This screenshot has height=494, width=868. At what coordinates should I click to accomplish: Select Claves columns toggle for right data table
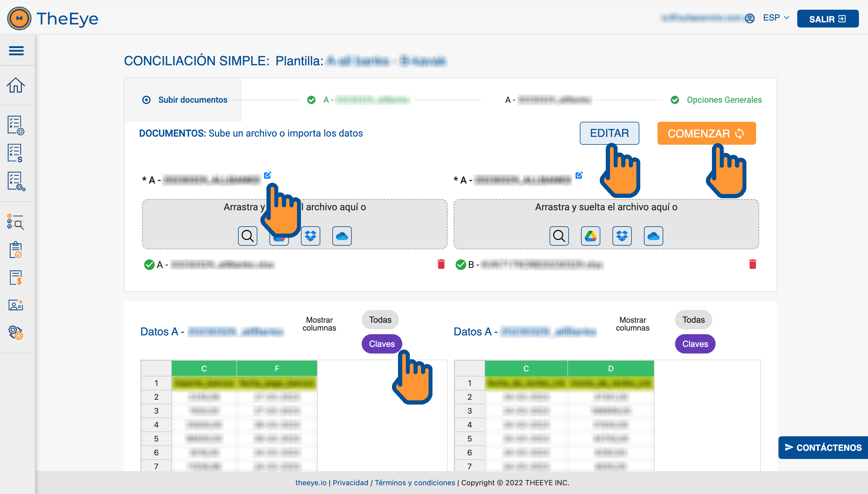tap(695, 344)
